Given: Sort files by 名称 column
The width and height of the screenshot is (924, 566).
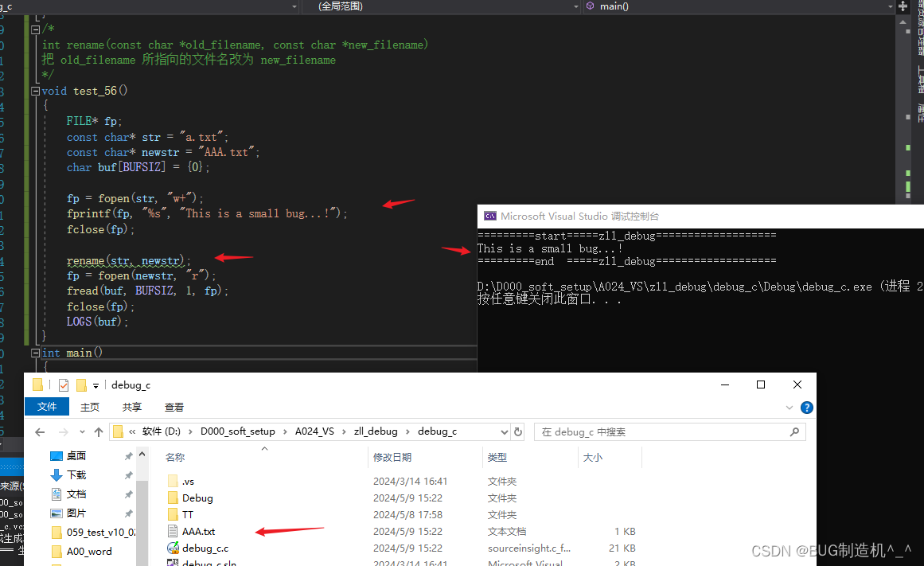Looking at the screenshot, I should click(x=175, y=458).
